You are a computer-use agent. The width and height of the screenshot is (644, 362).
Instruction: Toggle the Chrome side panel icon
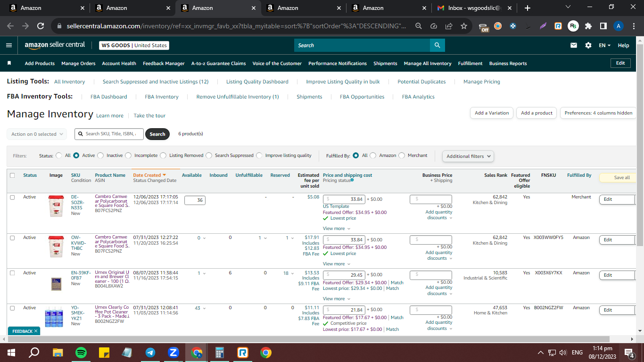point(603,26)
